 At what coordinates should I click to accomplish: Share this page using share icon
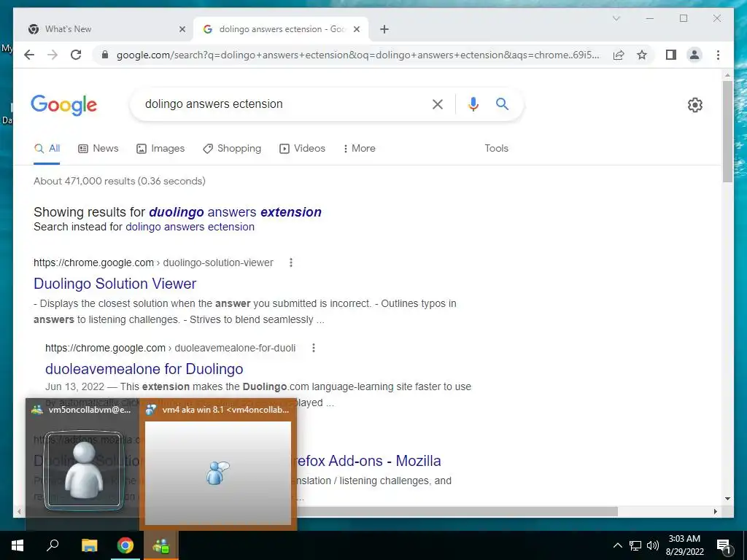tap(619, 55)
